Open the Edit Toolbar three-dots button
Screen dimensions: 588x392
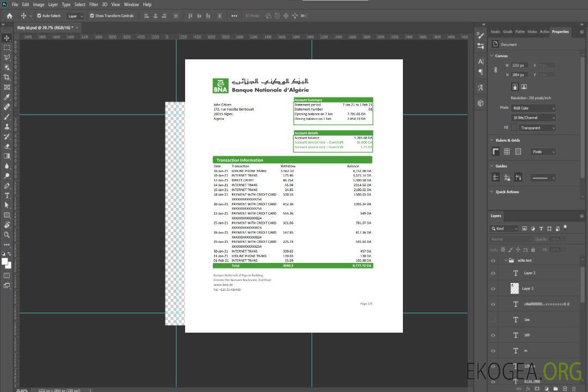[7, 244]
